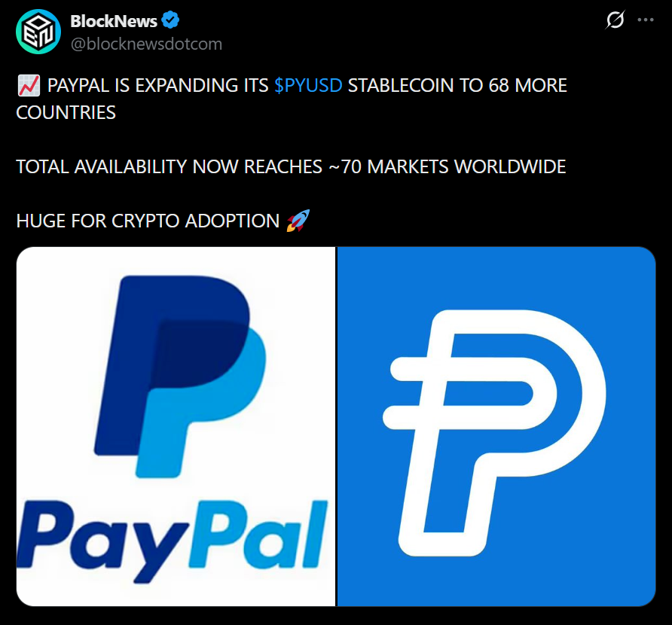
Task: Open the @blocknewsdotcom handle link
Action: [146, 44]
